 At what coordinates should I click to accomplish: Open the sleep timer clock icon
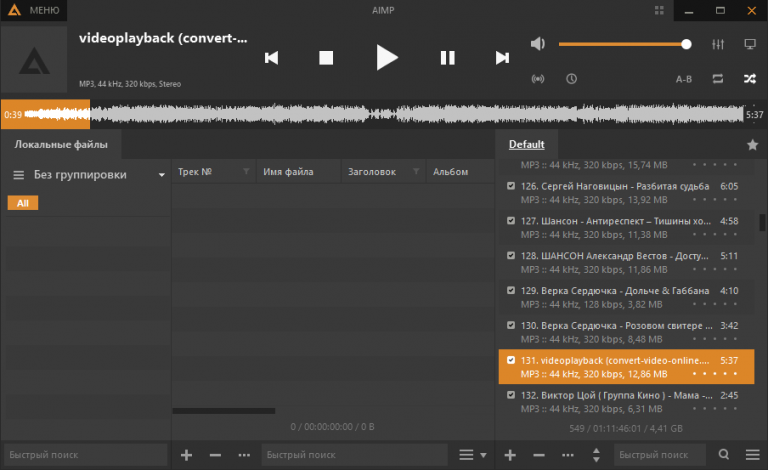571,78
